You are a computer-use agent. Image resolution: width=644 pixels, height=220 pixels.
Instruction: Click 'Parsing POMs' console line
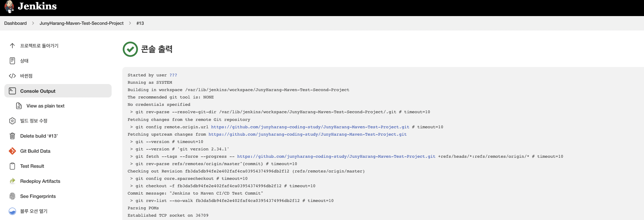click(143, 208)
